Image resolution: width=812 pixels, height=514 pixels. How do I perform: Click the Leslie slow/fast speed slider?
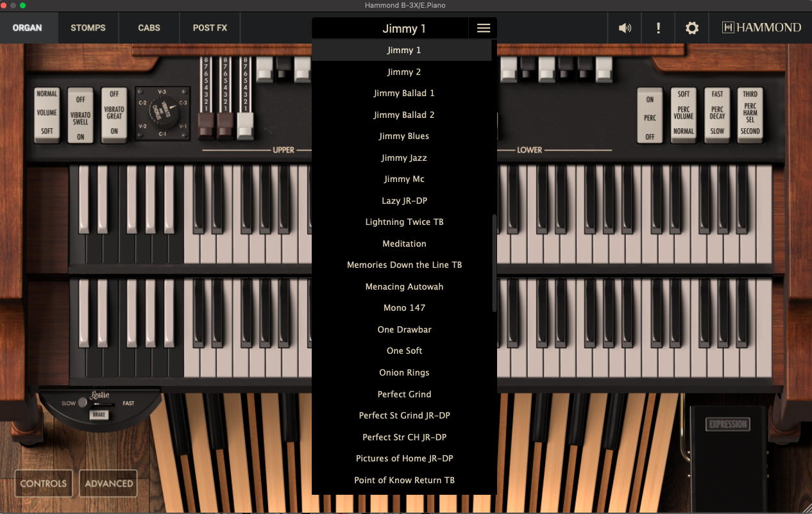point(99,404)
